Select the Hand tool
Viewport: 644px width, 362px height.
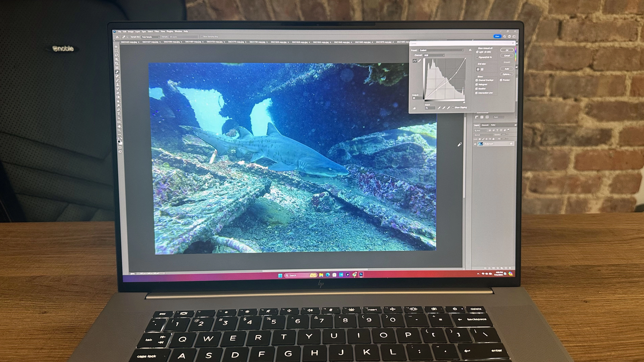(119, 126)
